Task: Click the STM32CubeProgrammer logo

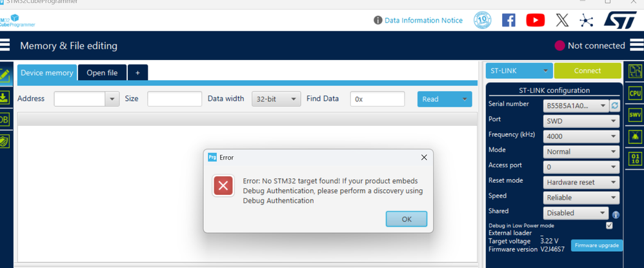Action: coord(16,21)
